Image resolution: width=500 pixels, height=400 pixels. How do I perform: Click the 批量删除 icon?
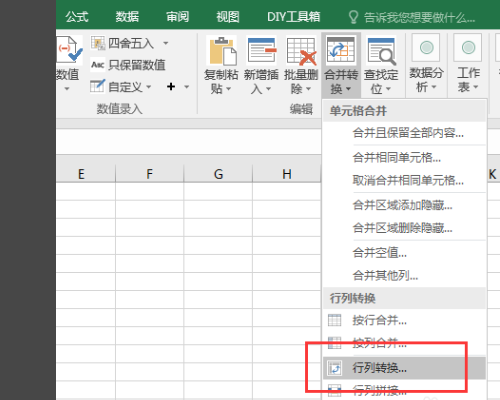(302, 51)
